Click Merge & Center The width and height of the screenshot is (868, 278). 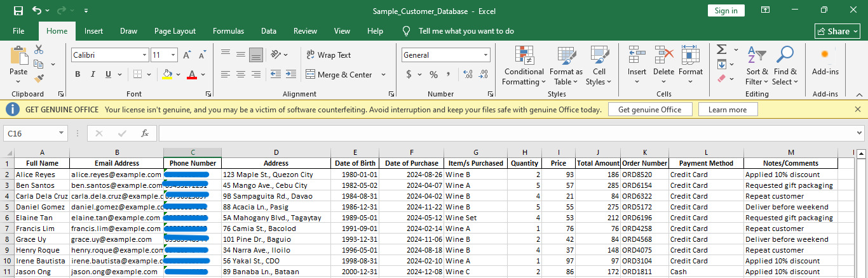click(x=339, y=74)
